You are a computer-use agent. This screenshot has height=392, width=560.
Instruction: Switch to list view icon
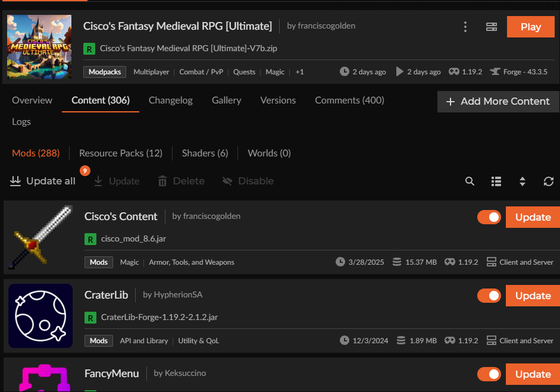click(x=496, y=181)
